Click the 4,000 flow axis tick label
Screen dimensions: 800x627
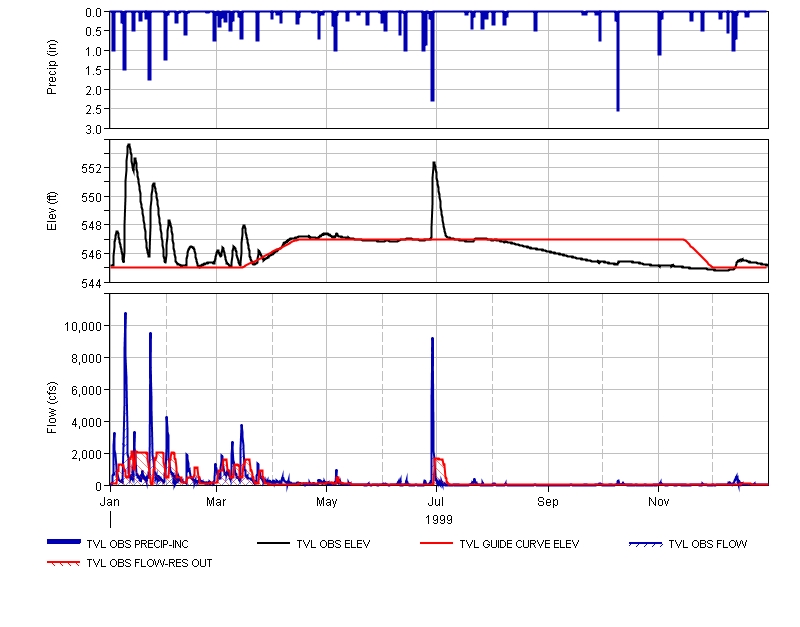[87, 422]
